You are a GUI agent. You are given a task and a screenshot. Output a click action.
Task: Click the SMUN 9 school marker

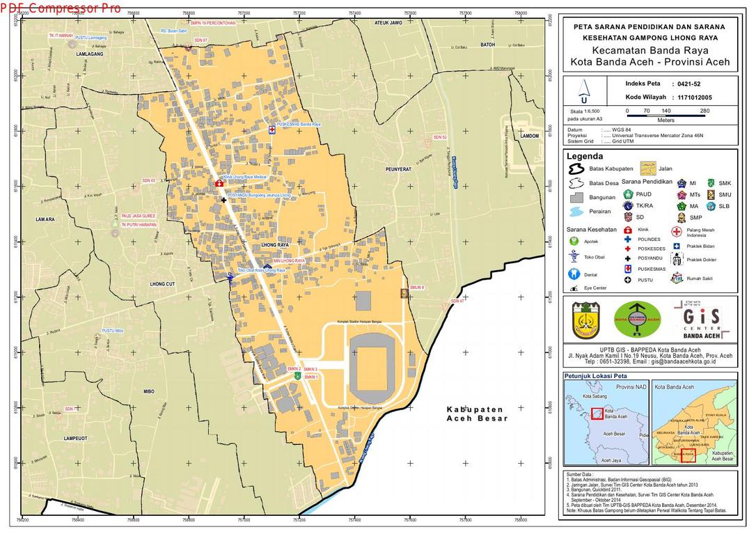point(404,294)
